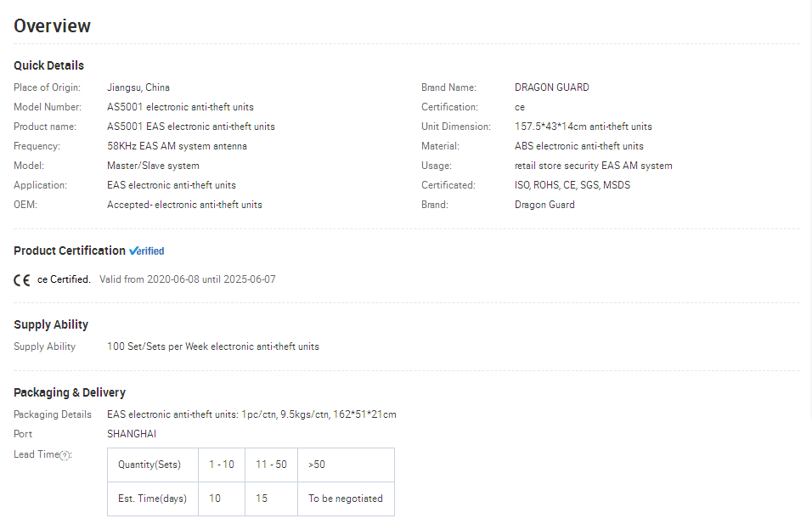This screenshot has width=812, height=524.
Task: Click the 'Quick Details' heading
Action: click(48, 65)
